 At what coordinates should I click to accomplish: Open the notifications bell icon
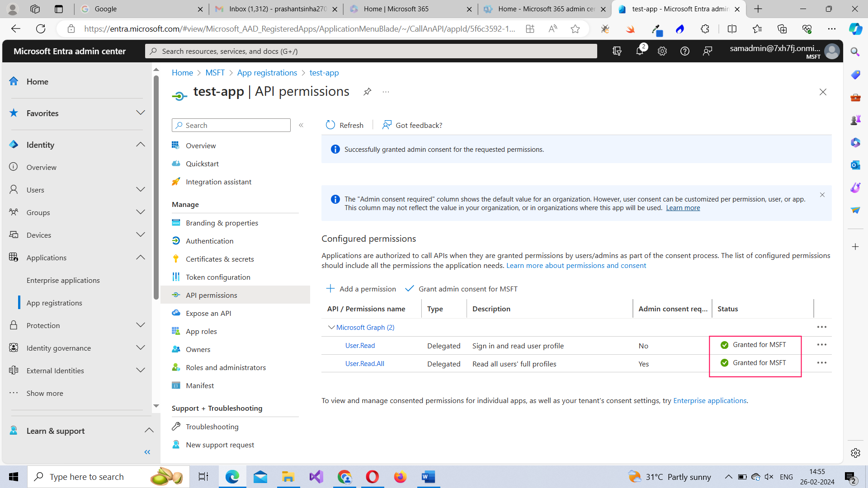pyautogui.click(x=640, y=51)
